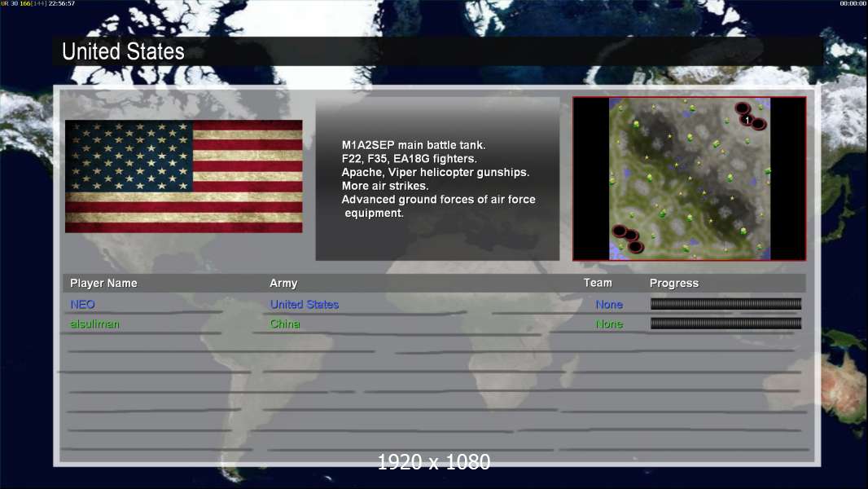Viewport: 868px width, 489px height.
Task: Click the Team column header
Action: click(x=598, y=283)
